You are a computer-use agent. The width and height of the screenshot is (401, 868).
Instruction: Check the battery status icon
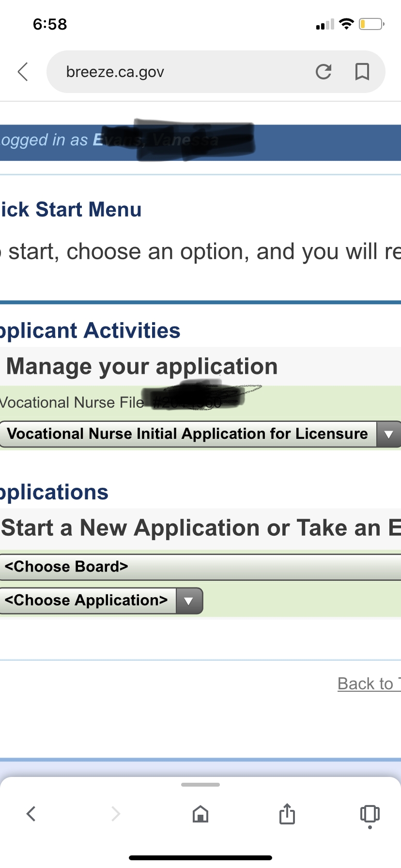pos(371,24)
